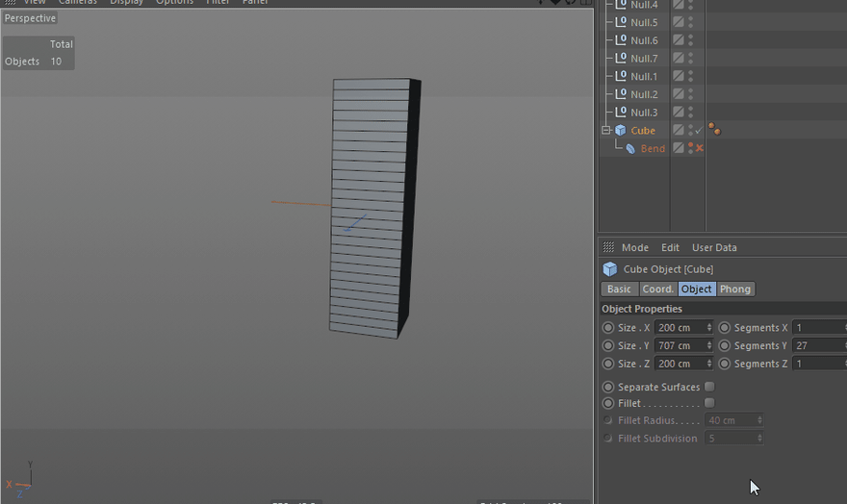Screen dimensions: 847x504
Task: Select Cube name in Object Manager
Action: [643, 131]
